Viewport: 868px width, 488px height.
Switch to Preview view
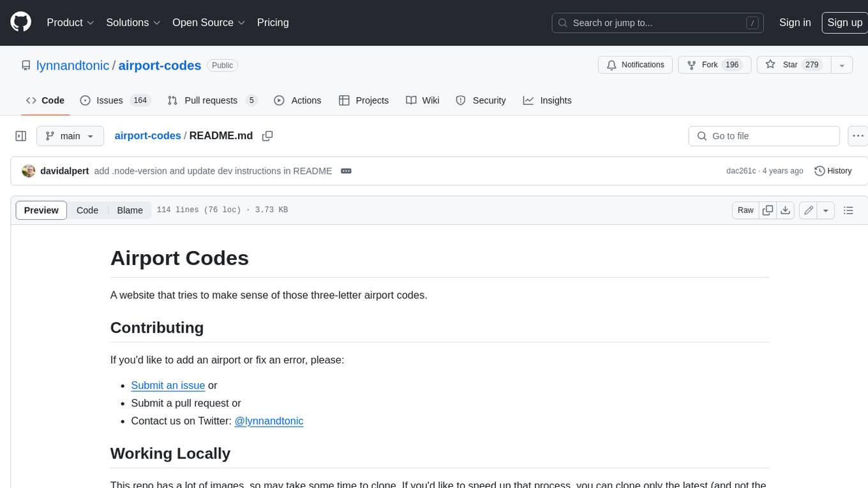[41, 210]
